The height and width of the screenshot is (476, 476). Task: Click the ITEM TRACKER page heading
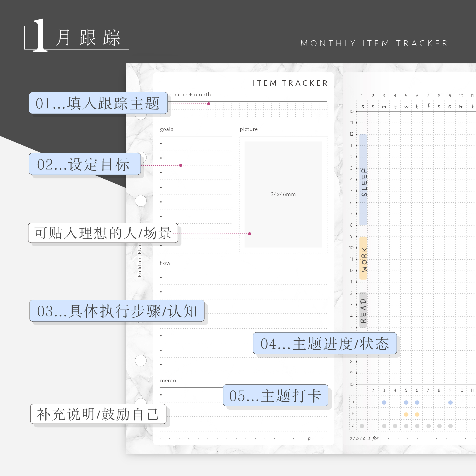click(x=290, y=83)
